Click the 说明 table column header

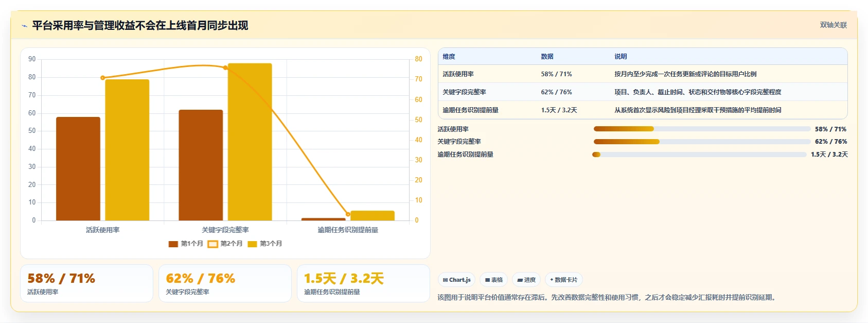click(x=621, y=57)
